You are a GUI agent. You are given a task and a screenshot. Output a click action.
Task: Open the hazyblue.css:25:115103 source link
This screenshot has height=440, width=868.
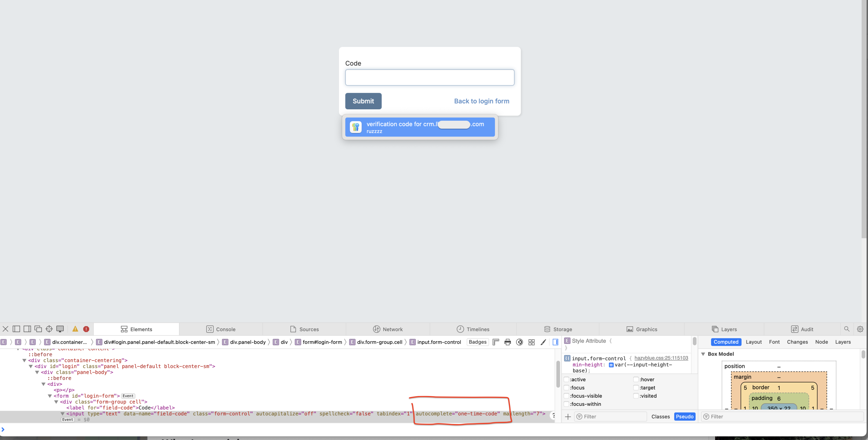661,358
